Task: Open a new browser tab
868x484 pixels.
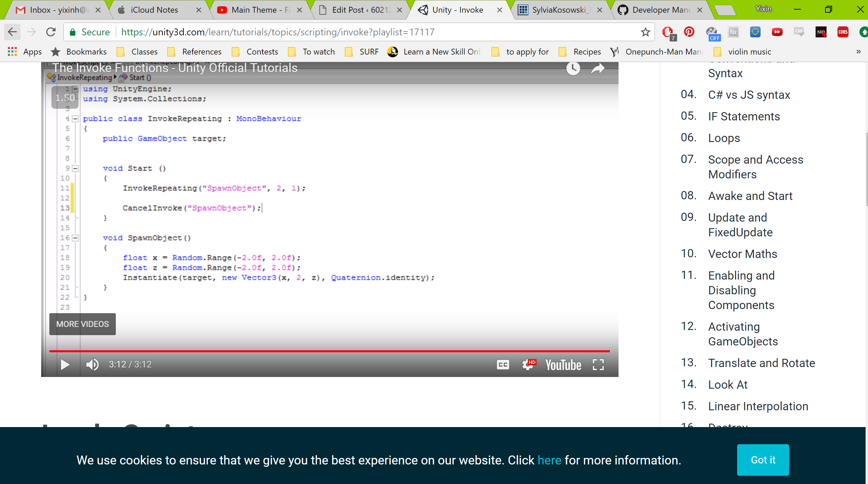Action: click(x=725, y=10)
